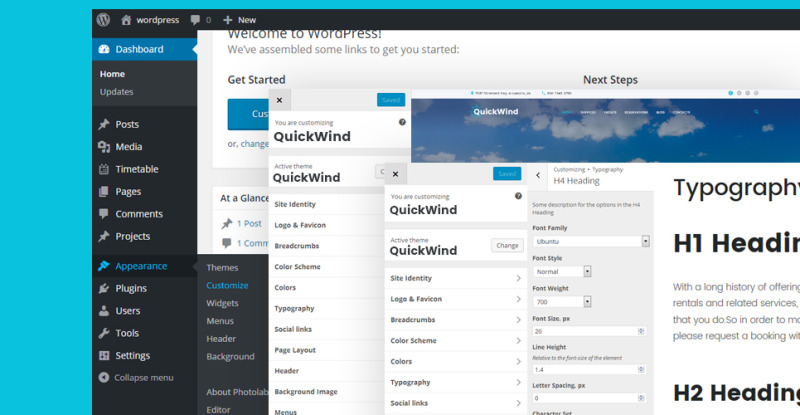
Task: Click the Tools wrench icon in sidebar
Action: [104, 333]
